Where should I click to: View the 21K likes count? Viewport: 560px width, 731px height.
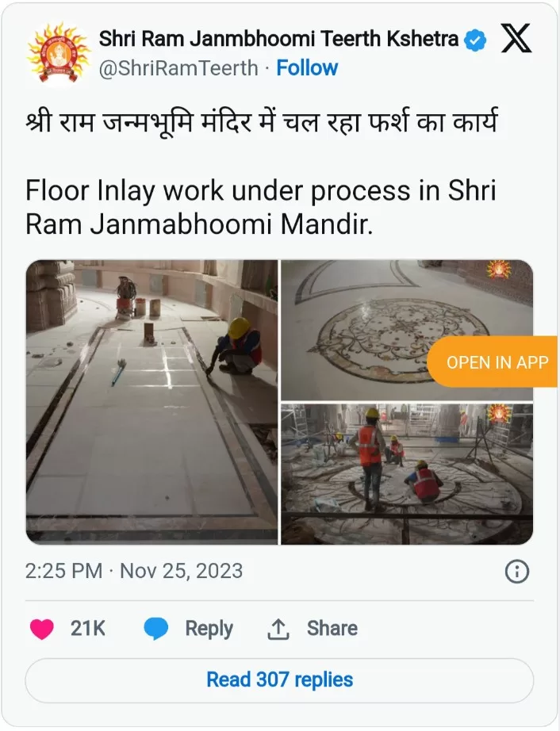(x=88, y=629)
